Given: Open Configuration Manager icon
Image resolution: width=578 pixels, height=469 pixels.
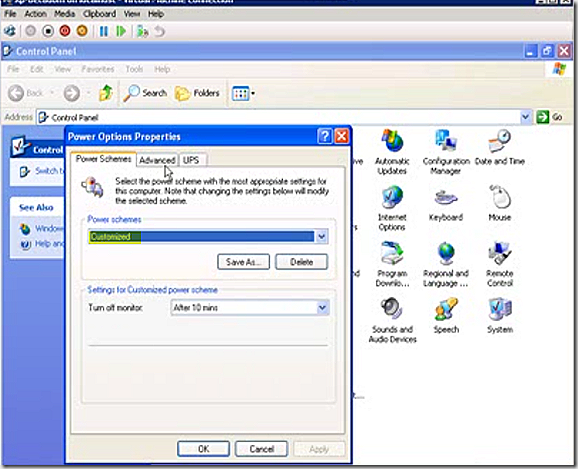Looking at the screenshot, I should tap(446, 152).
